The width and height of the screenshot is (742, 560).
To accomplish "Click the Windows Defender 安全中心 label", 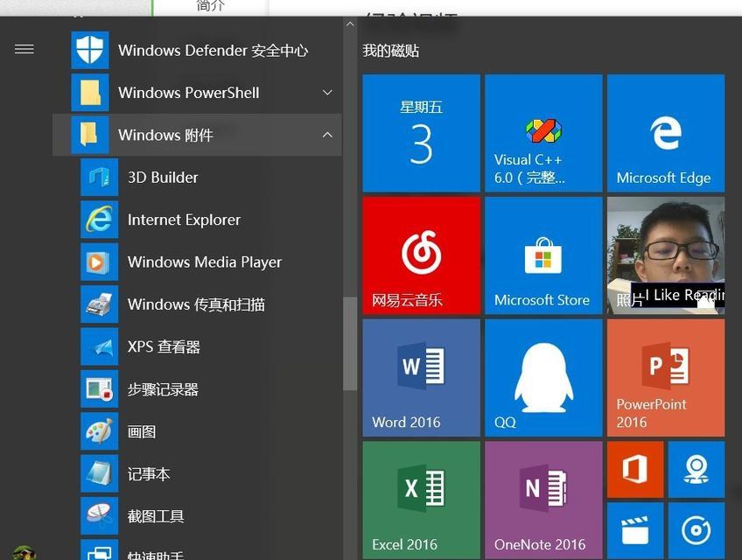I will click(213, 50).
